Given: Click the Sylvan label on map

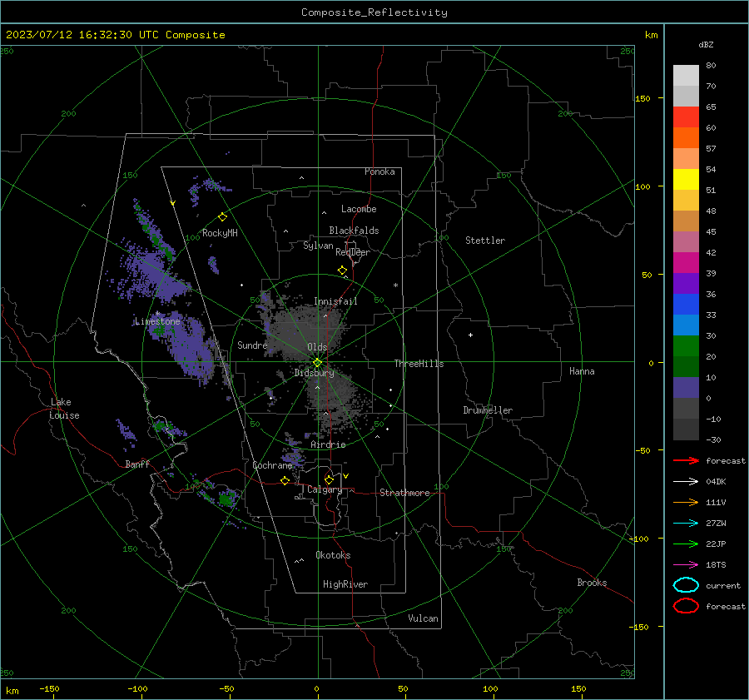Looking at the screenshot, I should click(x=318, y=246).
